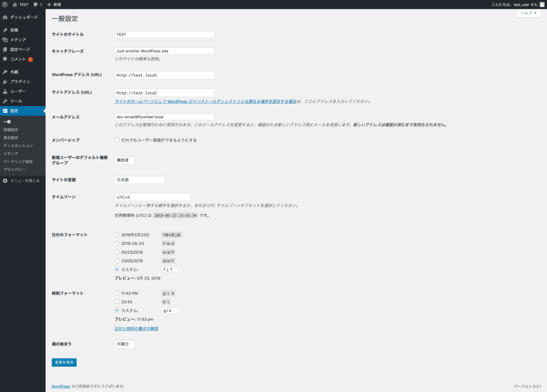Open the new user default role dropdown
Screen dimensions: 547x392
124,160
